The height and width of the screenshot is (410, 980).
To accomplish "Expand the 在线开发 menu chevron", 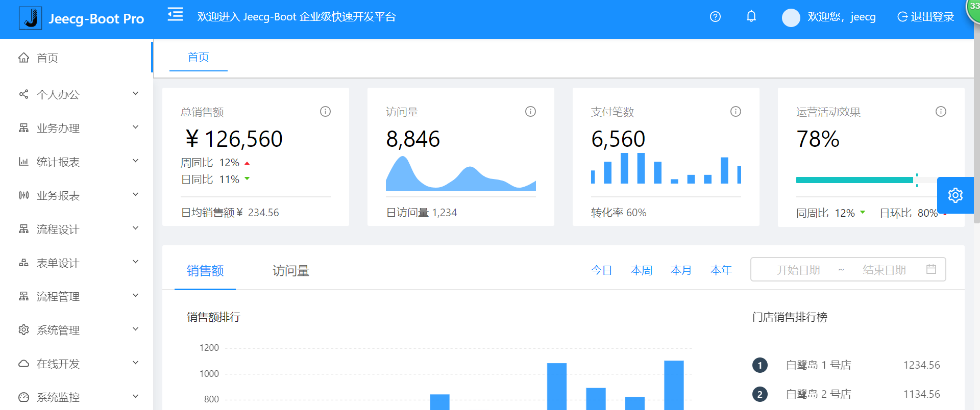I will coord(135,363).
